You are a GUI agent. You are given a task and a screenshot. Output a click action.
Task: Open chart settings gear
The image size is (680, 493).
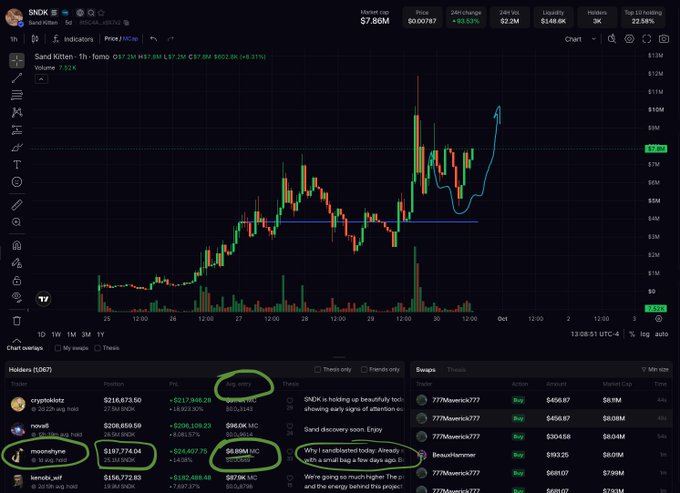[629, 39]
